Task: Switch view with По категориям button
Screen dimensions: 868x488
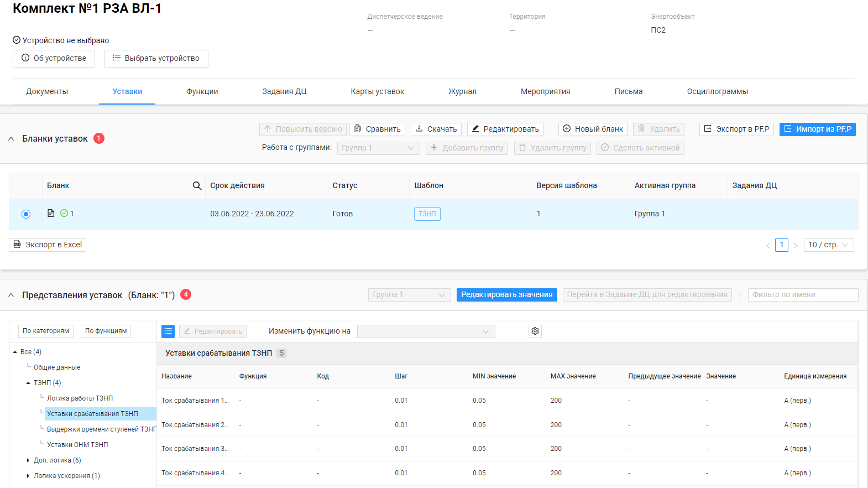Action: click(x=46, y=331)
